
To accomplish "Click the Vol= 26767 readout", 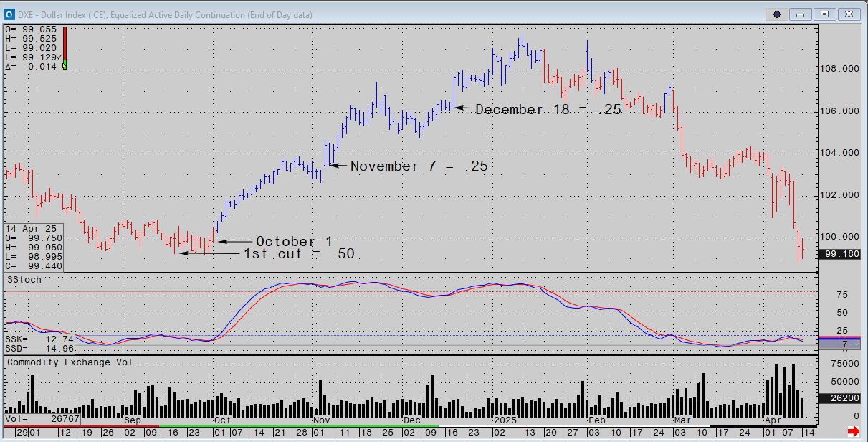I will [x=42, y=418].
